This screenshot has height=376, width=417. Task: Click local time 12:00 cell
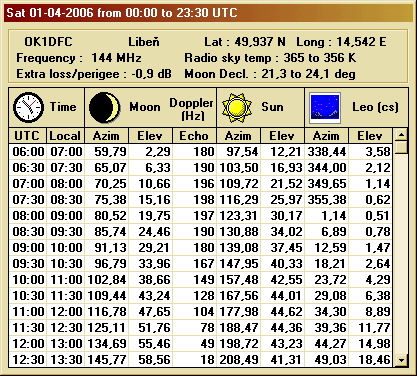pyautogui.click(x=66, y=312)
